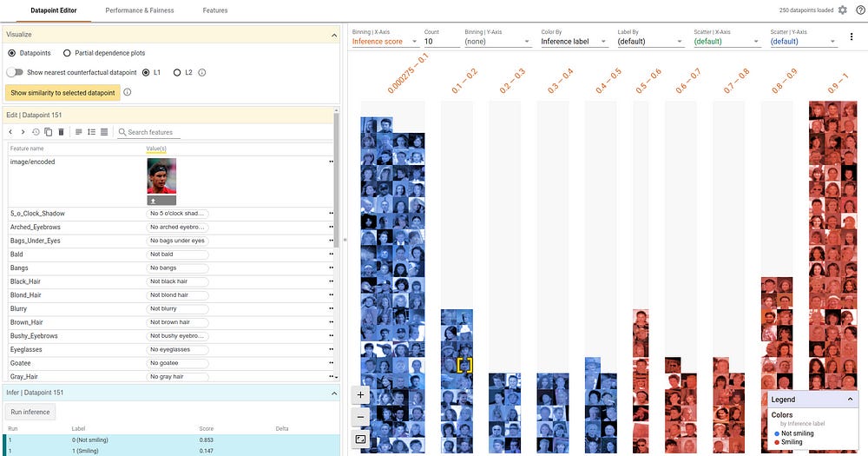Click the Search features input field
The height and width of the screenshot is (456, 868).
pyautogui.click(x=149, y=132)
